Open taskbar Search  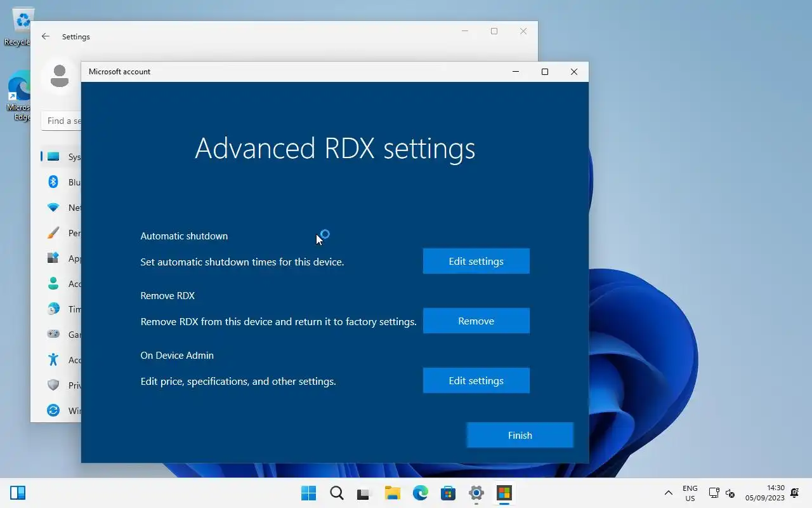coord(337,493)
